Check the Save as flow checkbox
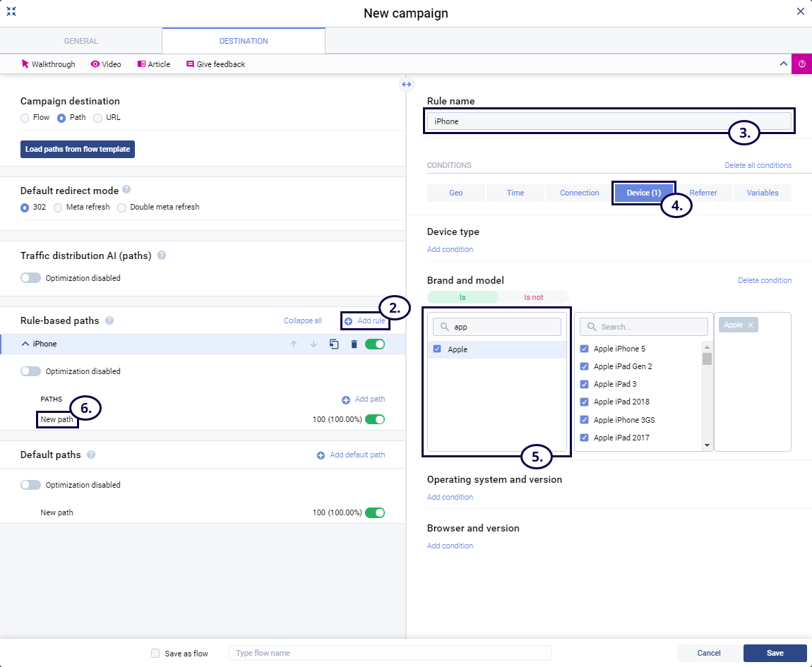Viewport: 812px width, 667px height. click(x=155, y=654)
